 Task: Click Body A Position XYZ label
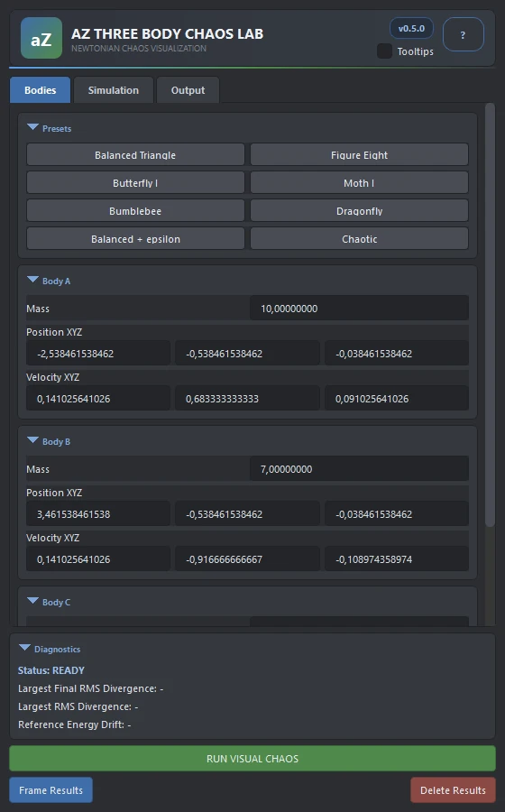[54, 332]
